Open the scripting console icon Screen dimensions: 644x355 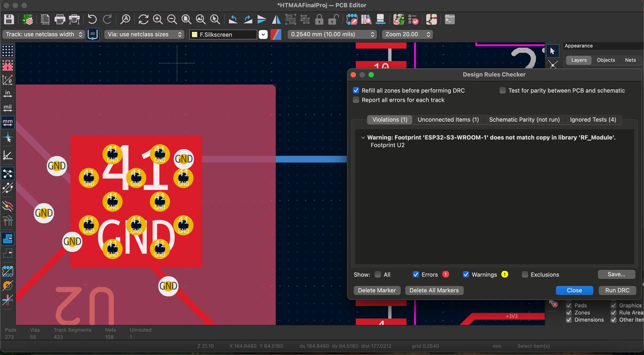point(450,19)
